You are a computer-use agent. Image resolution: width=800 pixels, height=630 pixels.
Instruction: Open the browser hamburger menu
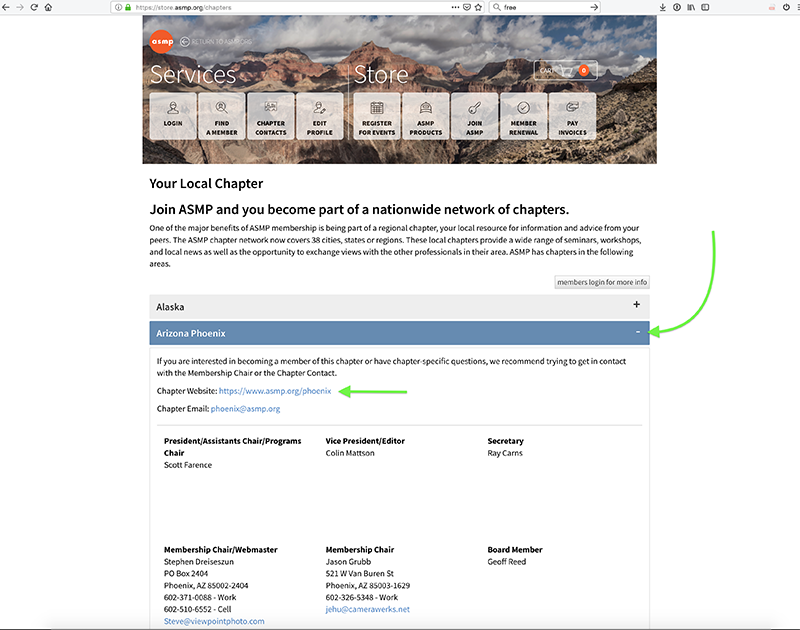tap(797, 7)
